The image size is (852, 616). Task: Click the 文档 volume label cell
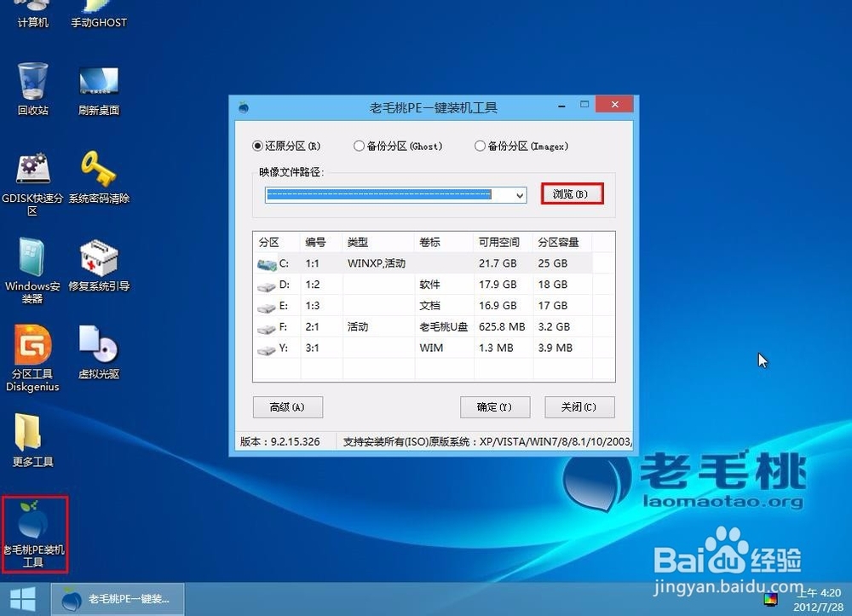(429, 306)
